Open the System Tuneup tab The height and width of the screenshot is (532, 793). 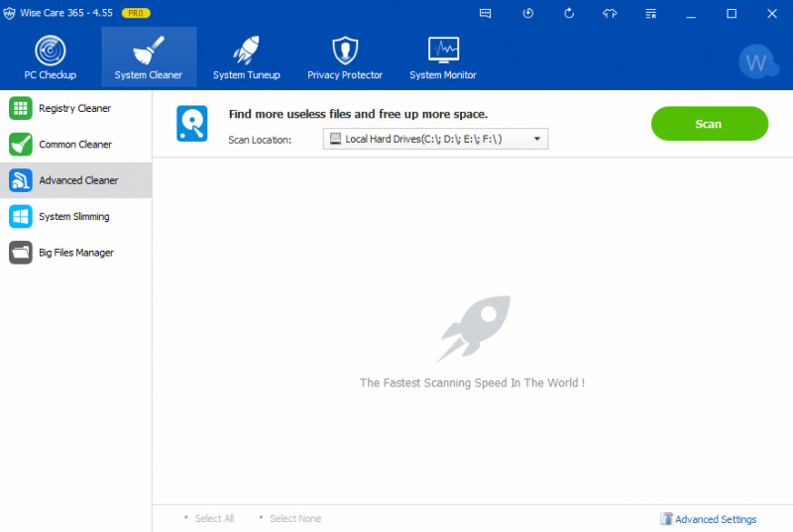pyautogui.click(x=246, y=57)
